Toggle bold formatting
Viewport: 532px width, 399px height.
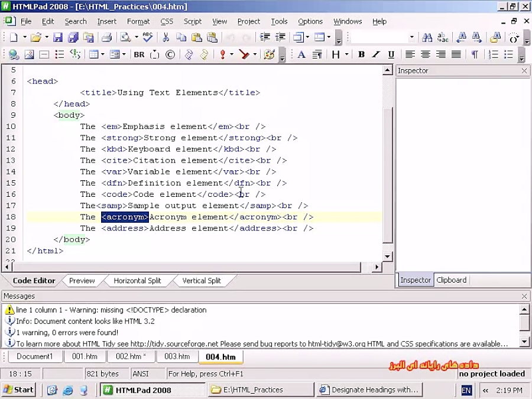[x=361, y=54]
